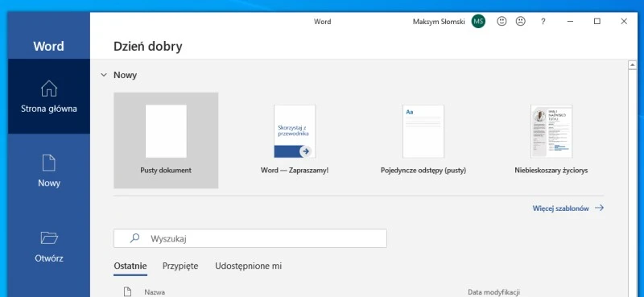Choose Pojedyncze odstępy (pusty) template

(423, 141)
